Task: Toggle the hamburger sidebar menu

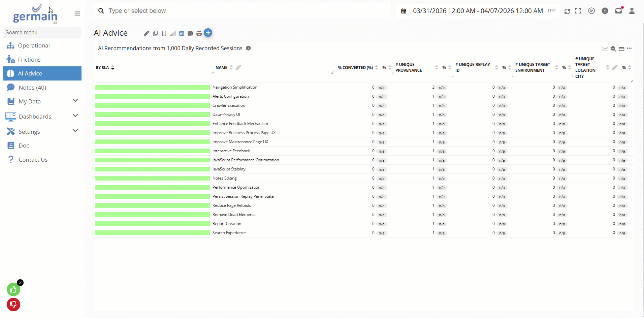Action: [77, 13]
